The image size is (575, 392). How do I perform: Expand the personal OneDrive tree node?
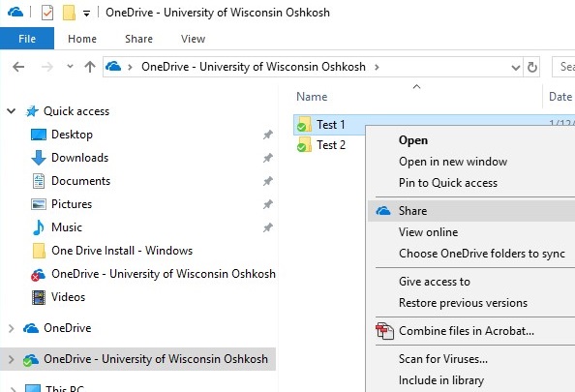point(12,328)
